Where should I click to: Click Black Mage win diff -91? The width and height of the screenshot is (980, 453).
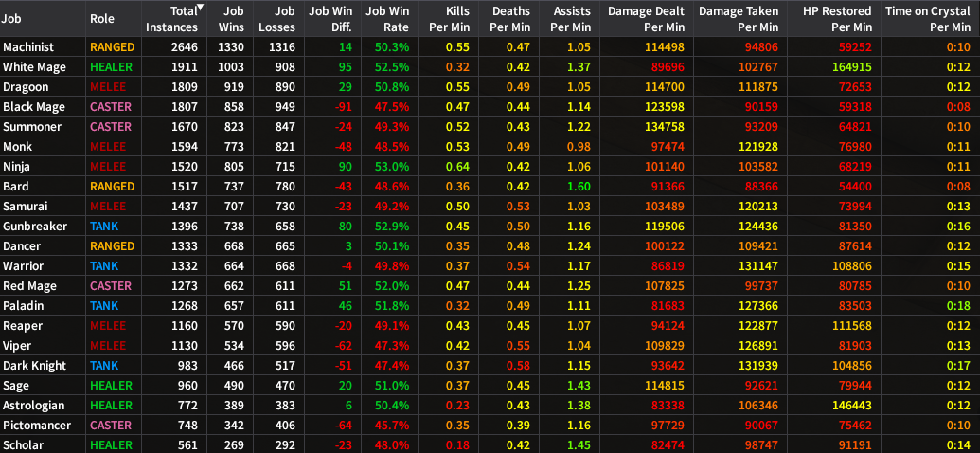click(x=344, y=107)
